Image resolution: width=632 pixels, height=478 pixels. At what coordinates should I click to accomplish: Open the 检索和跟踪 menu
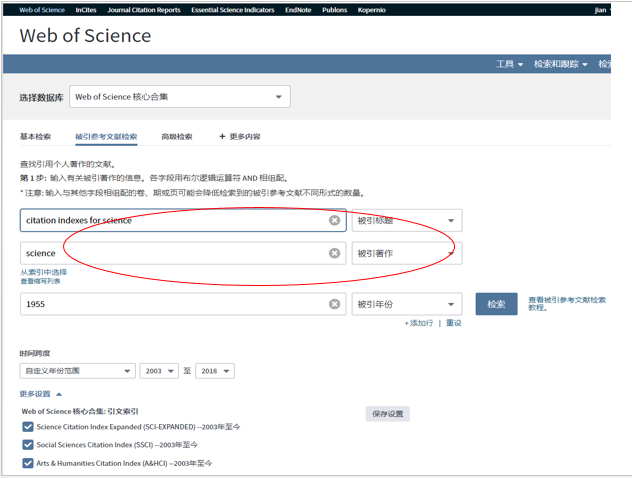(561, 64)
